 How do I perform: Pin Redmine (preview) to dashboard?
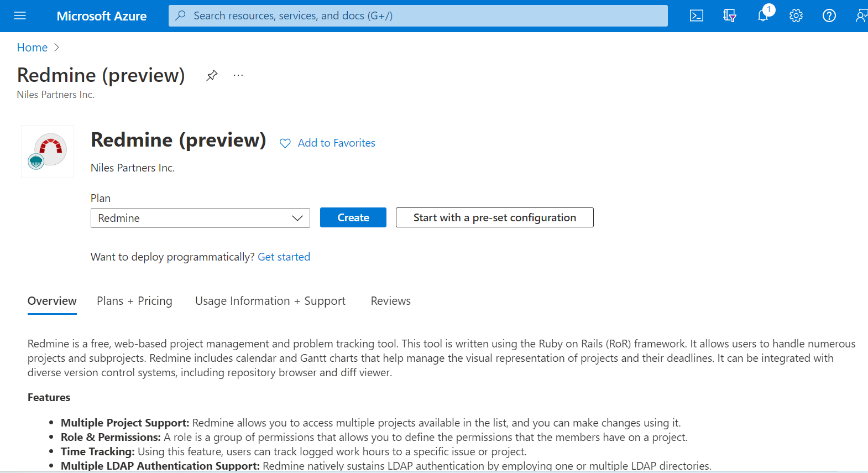[212, 76]
